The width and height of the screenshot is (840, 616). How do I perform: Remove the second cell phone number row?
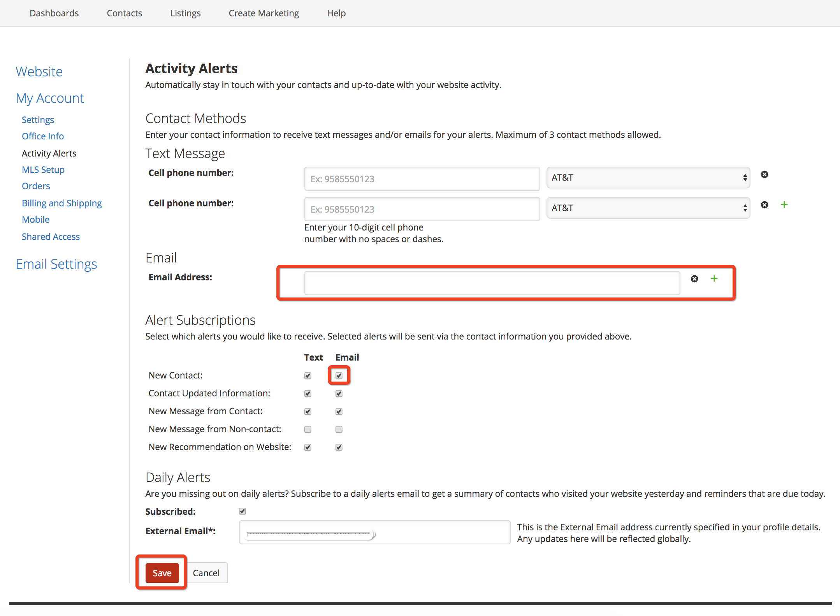(764, 205)
